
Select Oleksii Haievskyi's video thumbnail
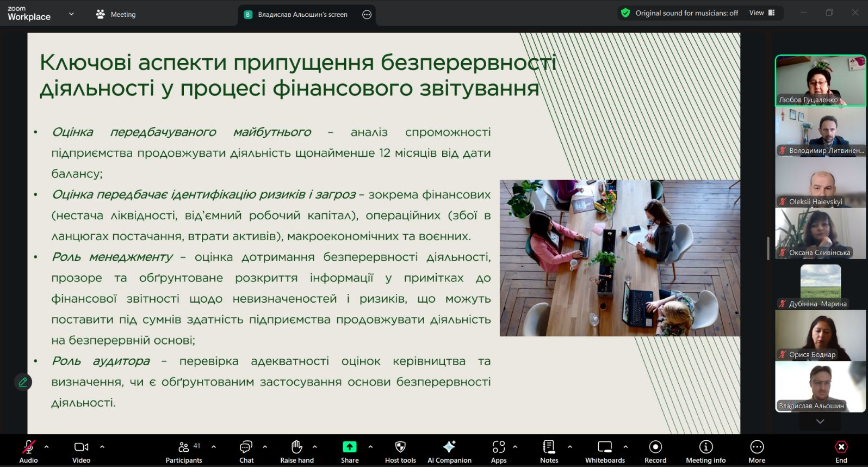click(x=820, y=183)
